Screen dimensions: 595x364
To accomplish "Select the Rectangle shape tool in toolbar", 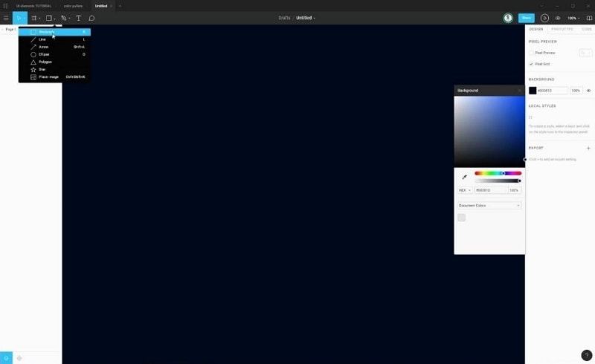I will click(x=48, y=18).
